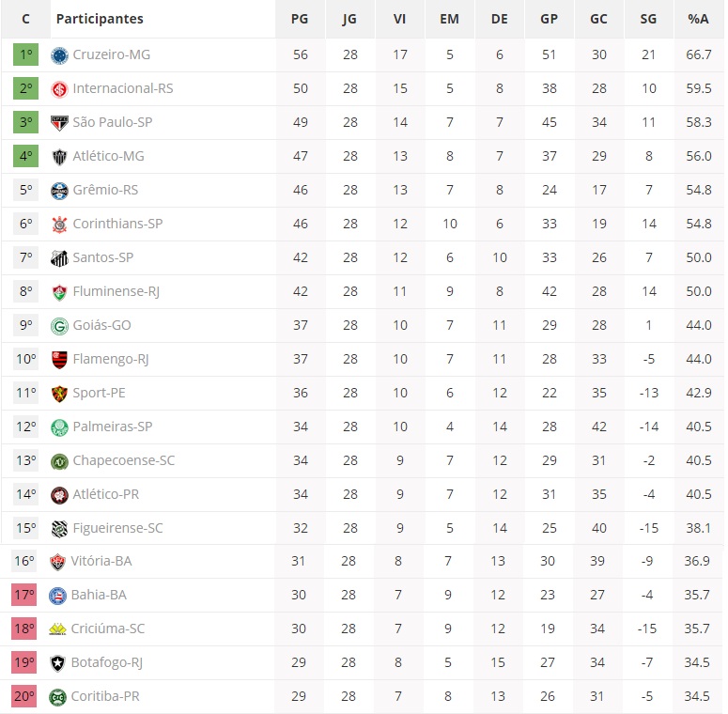Click the Flamengo-RJ team crest icon

pos(59,359)
